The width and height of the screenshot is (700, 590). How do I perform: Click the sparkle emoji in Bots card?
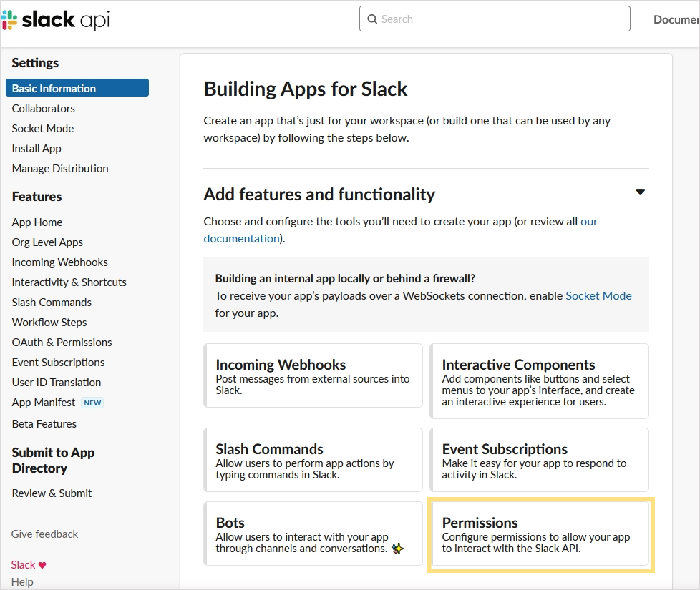(x=397, y=549)
